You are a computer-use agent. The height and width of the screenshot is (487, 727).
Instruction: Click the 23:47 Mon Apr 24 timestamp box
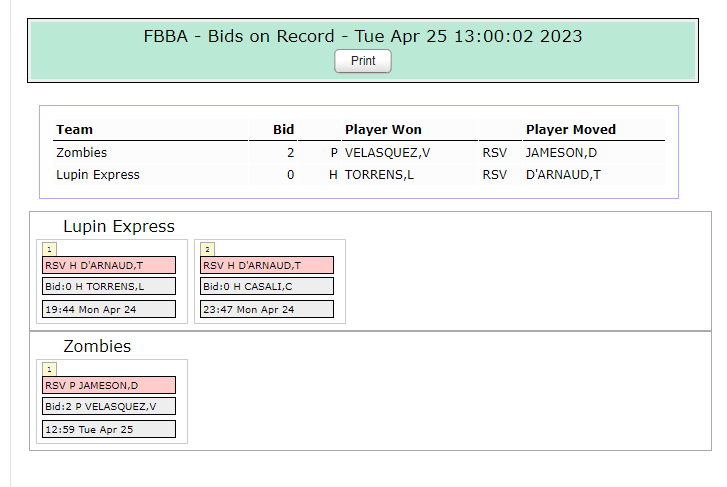[x=267, y=309]
